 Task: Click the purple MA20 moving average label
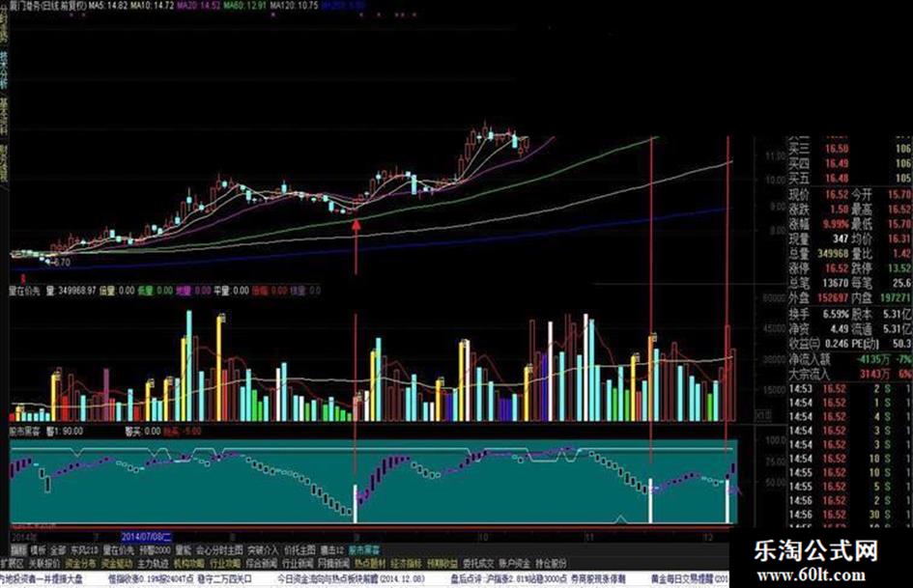click(x=199, y=5)
